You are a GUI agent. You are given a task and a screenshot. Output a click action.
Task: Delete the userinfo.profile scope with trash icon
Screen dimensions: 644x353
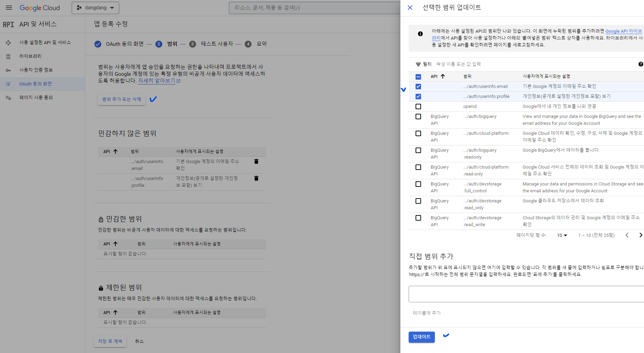point(256,178)
